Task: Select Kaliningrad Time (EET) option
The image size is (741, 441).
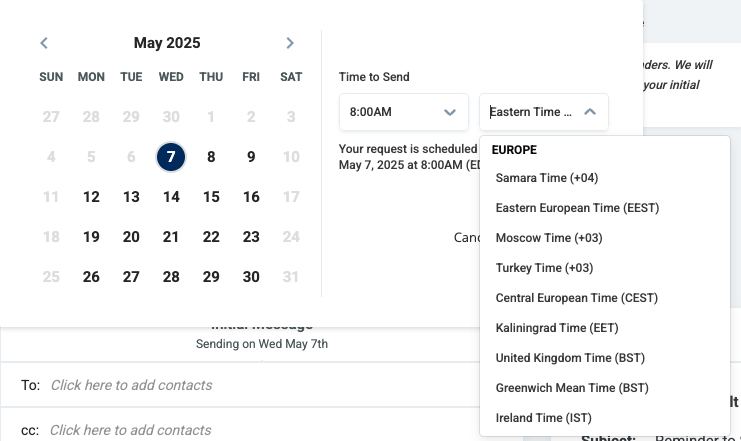Action: [556, 328]
